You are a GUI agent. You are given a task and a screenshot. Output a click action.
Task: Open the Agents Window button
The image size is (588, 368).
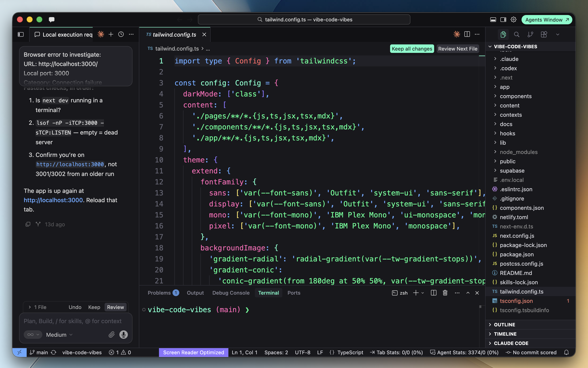click(x=547, y=20)
